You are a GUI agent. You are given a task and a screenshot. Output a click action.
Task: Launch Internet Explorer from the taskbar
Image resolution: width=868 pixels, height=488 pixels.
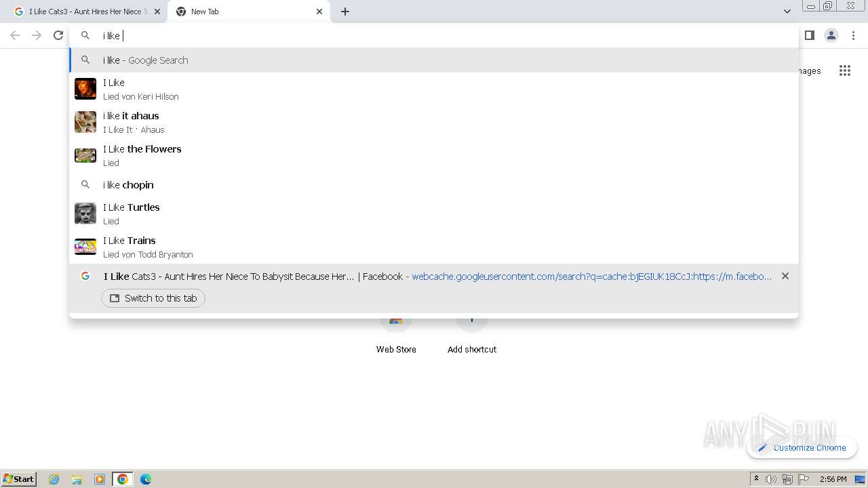[54, 479]
